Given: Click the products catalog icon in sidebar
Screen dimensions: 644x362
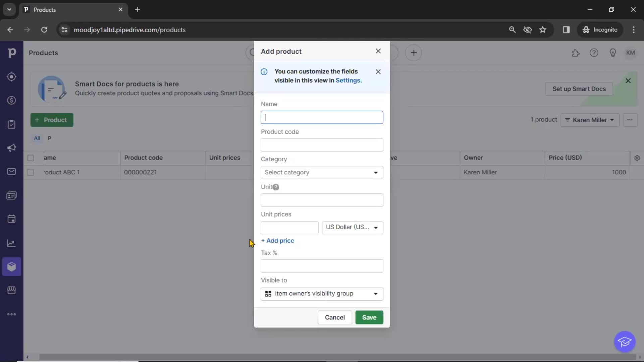Looking at the screenshot, I should (12, 266).
